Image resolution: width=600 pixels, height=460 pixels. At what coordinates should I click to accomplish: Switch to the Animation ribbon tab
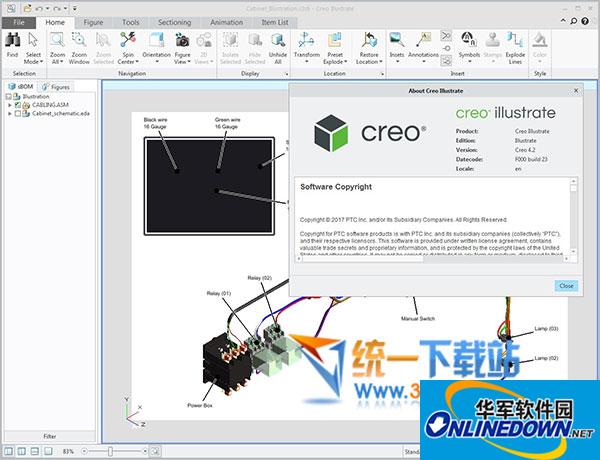tap(227, 23)
